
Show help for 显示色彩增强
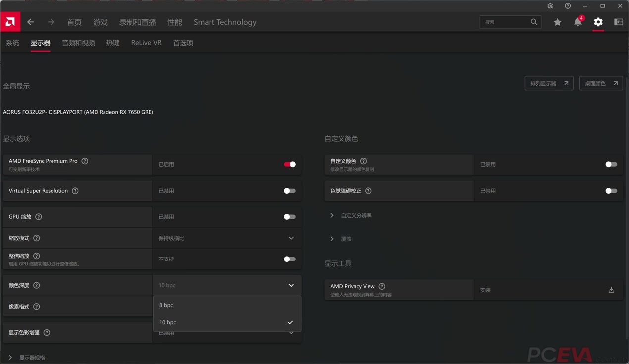47,333
